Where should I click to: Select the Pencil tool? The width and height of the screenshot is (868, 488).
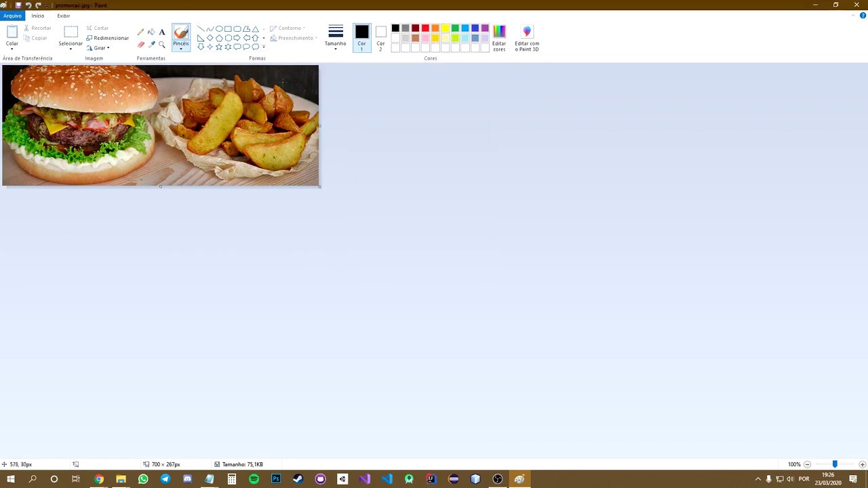click(140, 32)
